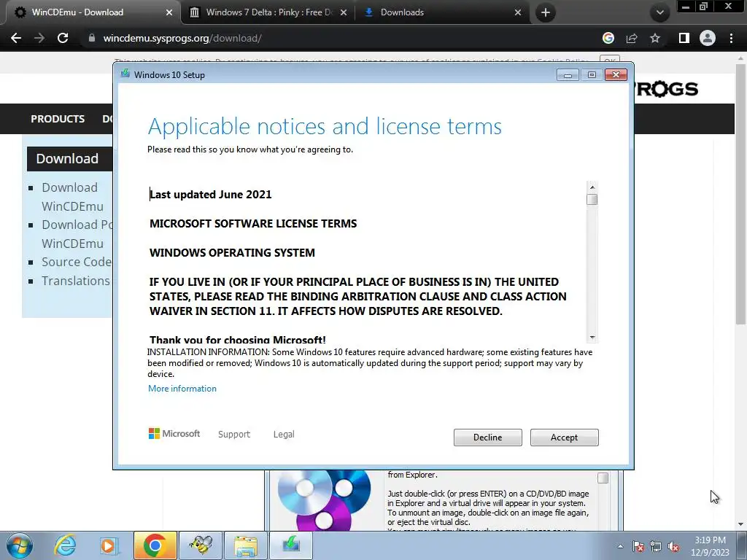Viewport: 747px width, 560px height.
Task: Open the PRODUCTS menu on the website
Action: coord(58,119)
